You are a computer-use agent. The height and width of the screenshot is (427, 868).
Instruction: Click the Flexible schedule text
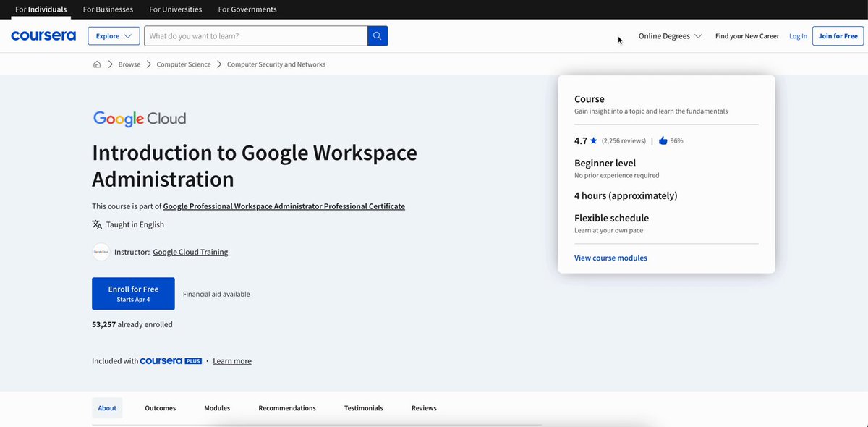(611, 218)
